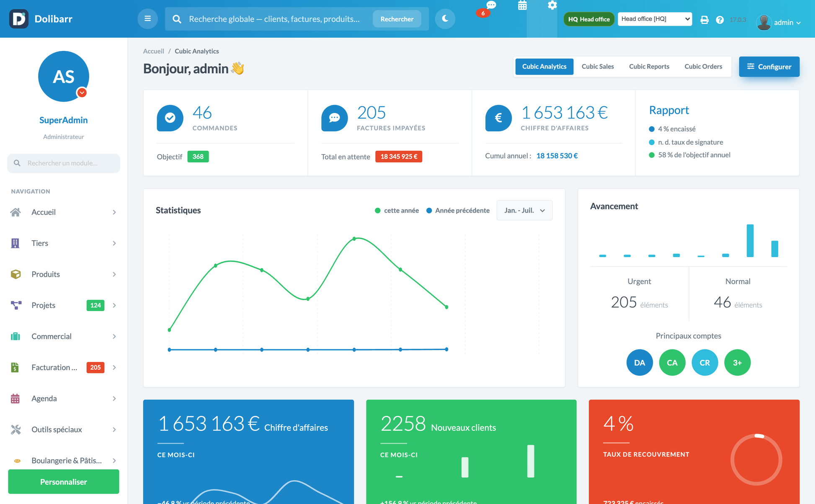Viewport: 815px width, 504px height.
Task: Click the Accueil home icon in sidebar
Action: click(15, 212)
